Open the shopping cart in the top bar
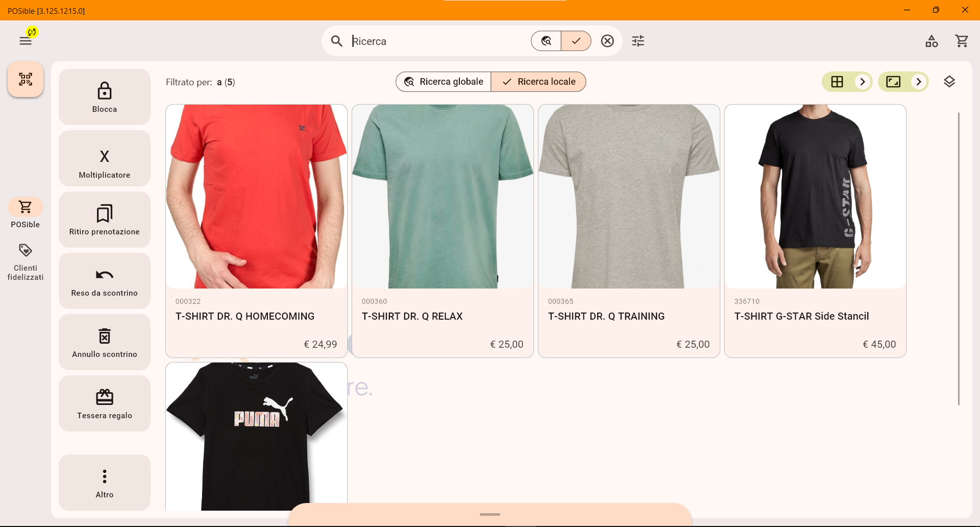The image size is (980, 527). click(962, 41)
